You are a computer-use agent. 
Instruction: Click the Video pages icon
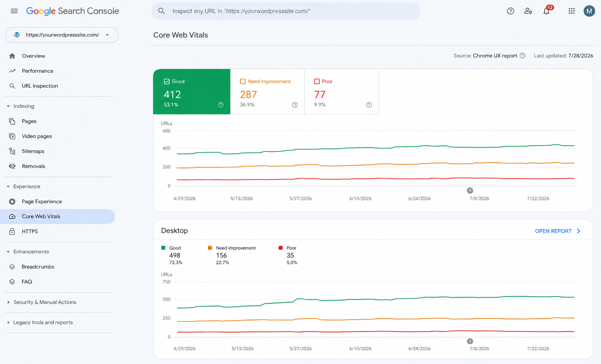(12, 136)
